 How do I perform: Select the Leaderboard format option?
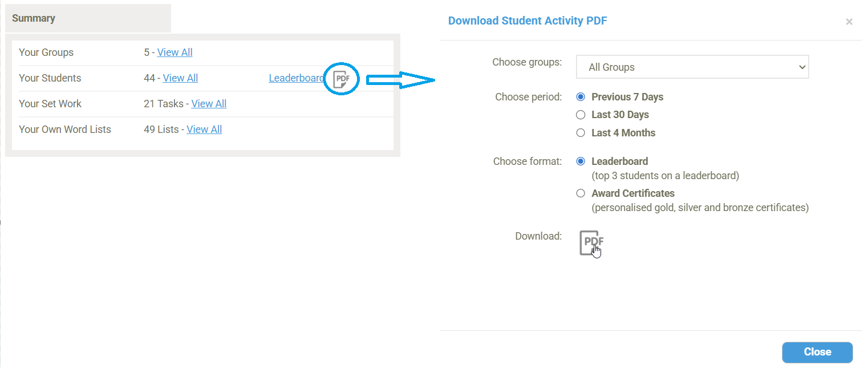tap(581, 161)
